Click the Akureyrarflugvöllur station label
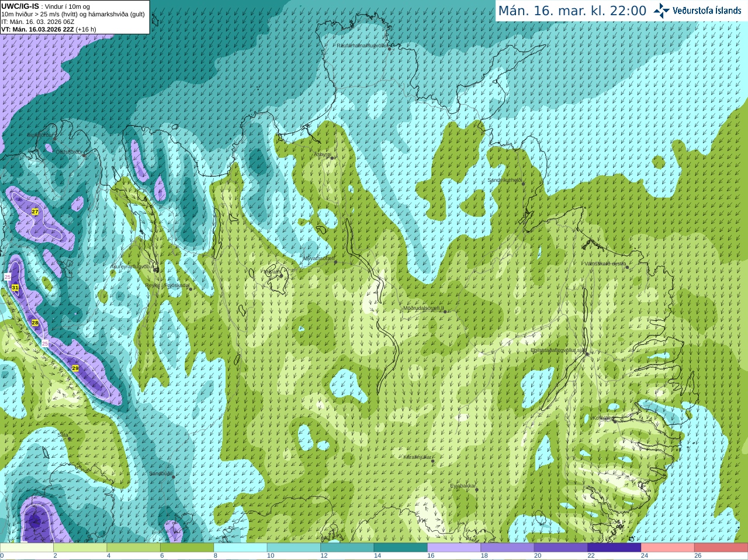This screenshot has width=748, height=560. tap(132, 266)
